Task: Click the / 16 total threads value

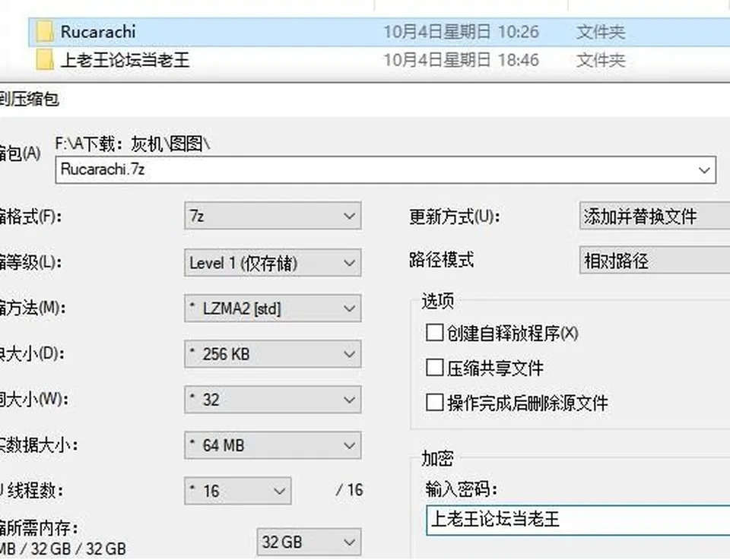Action: 349,490
